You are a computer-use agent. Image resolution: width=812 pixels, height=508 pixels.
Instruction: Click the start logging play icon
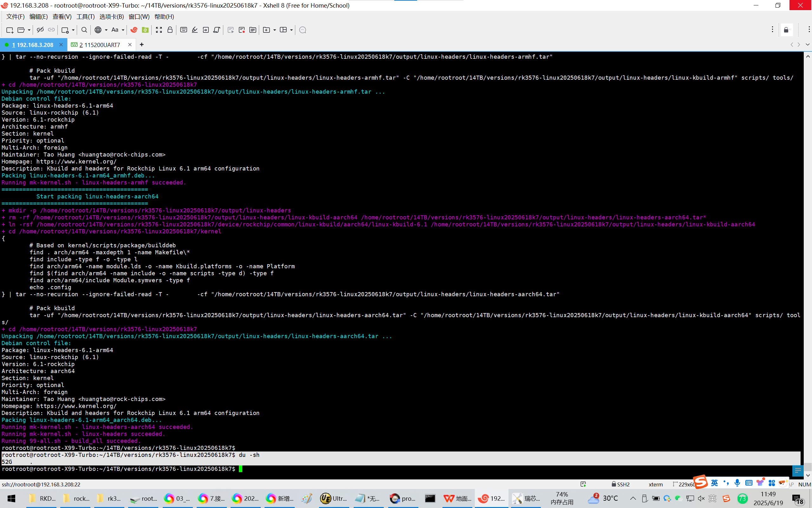point(231,30)
